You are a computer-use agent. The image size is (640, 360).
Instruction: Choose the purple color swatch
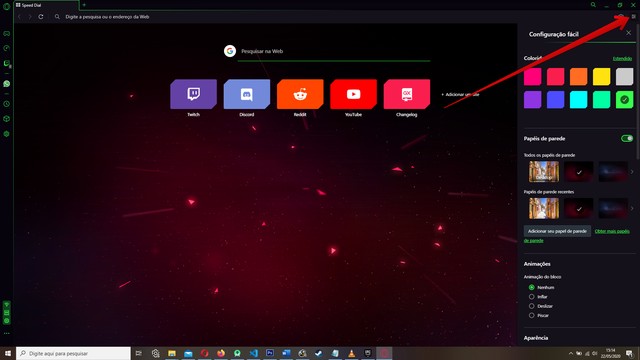533,100
